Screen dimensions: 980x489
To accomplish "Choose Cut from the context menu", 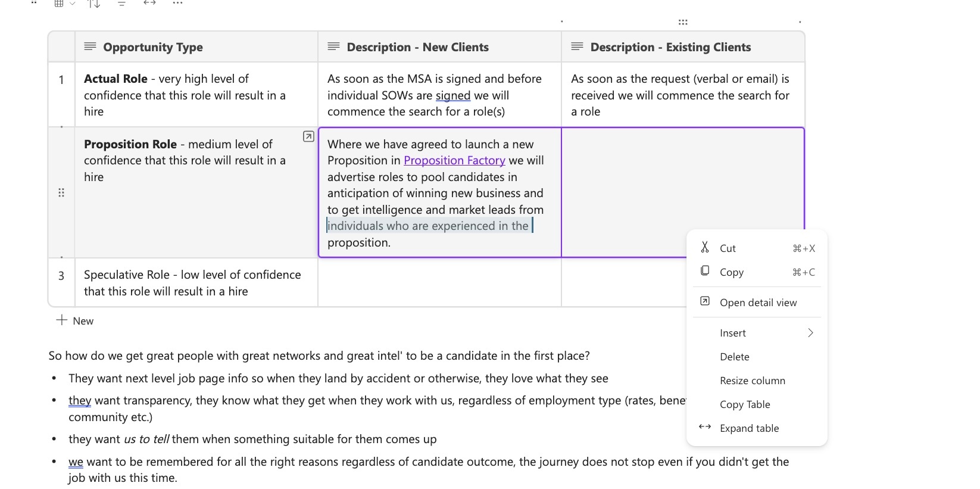I will point(728,248).
